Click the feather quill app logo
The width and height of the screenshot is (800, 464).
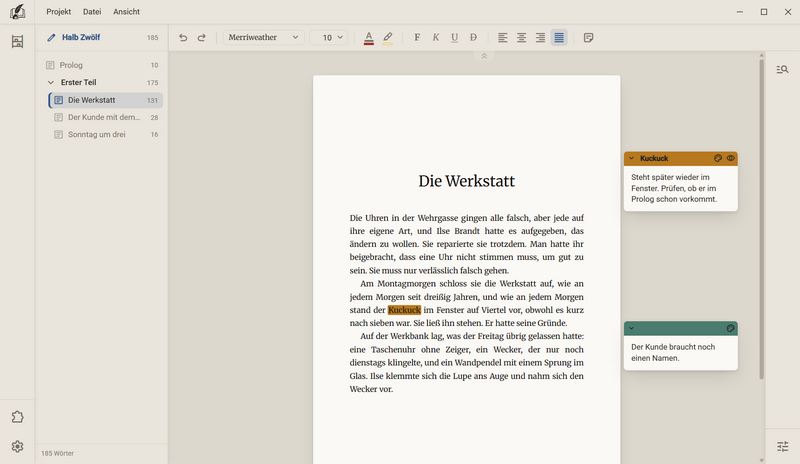(x=17, y=12)
